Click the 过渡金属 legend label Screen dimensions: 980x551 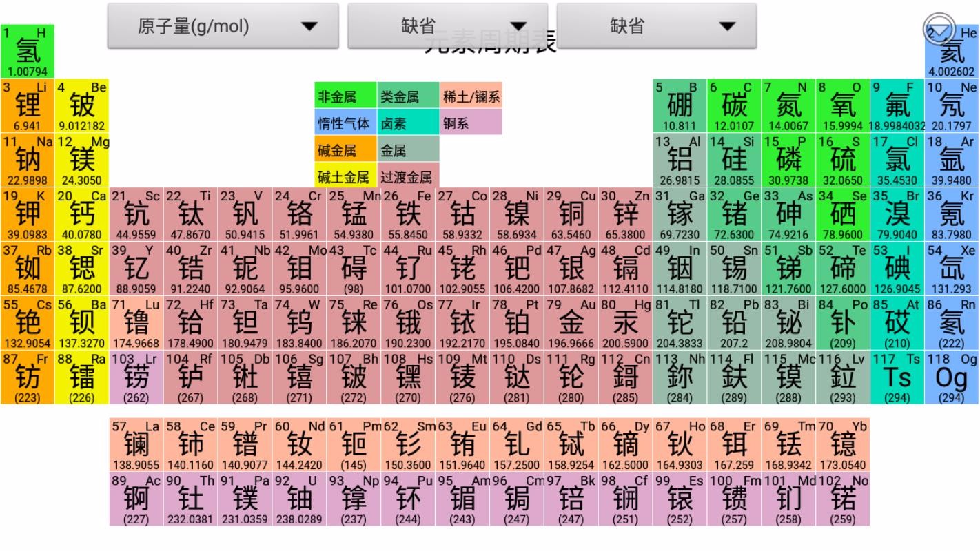[x=407, y=177]
